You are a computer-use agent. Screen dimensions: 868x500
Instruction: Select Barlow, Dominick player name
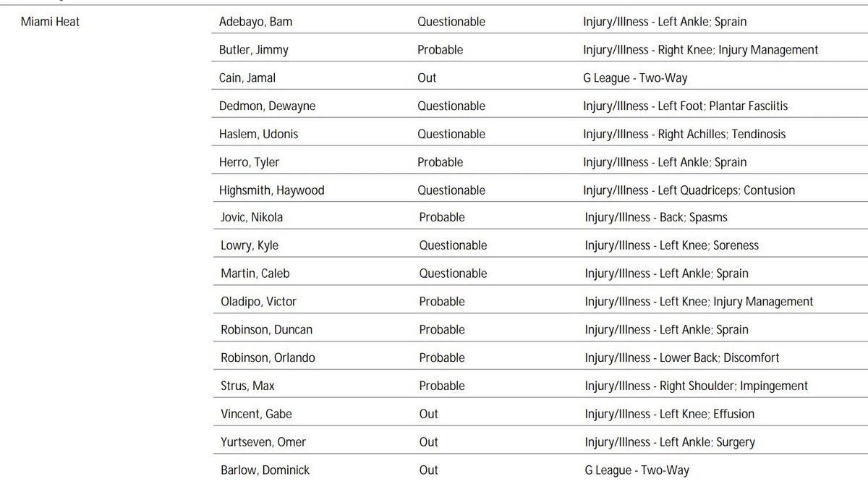(265, 470)
